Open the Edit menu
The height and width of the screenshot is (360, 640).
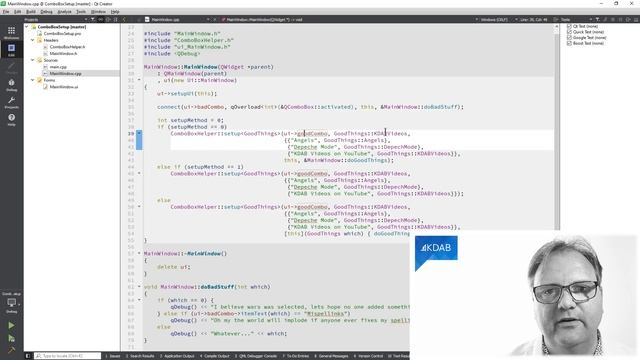[x=18, y=12]
